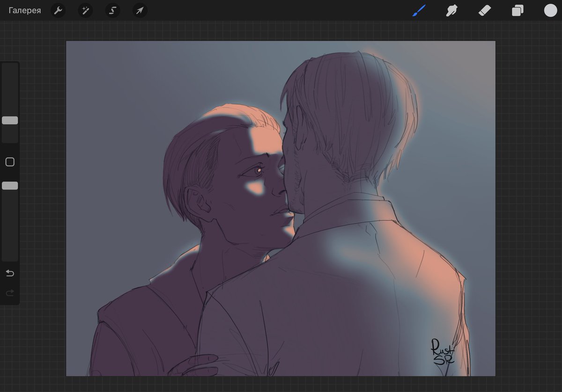Open the Layers panel
The image size is (562, 392).
518,10
